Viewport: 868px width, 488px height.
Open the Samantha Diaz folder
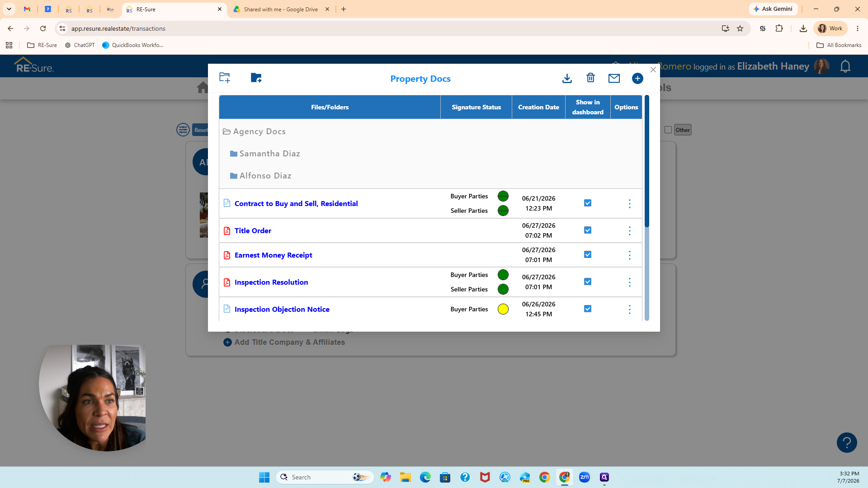click(265, 154)
